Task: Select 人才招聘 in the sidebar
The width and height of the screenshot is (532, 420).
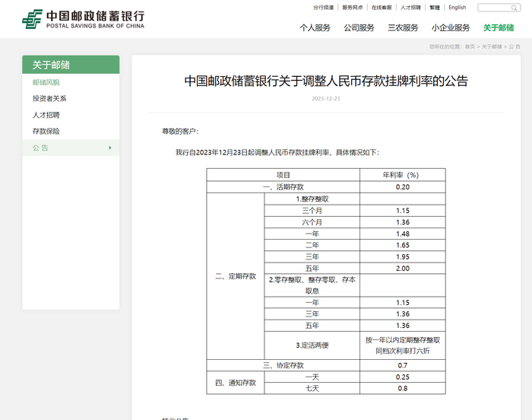Action: pos(46,115)
